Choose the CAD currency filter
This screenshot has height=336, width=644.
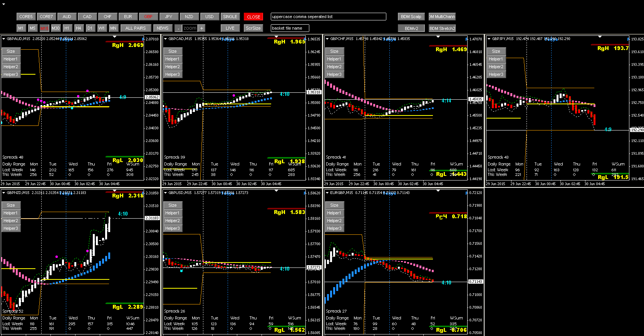87,17
